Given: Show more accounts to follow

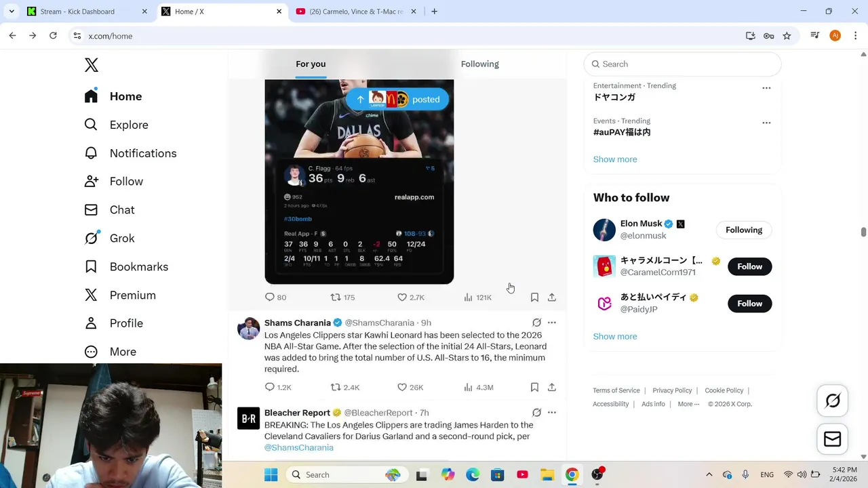Looking at the screenshot, I should pyautogui.click(x=615, y=336).
